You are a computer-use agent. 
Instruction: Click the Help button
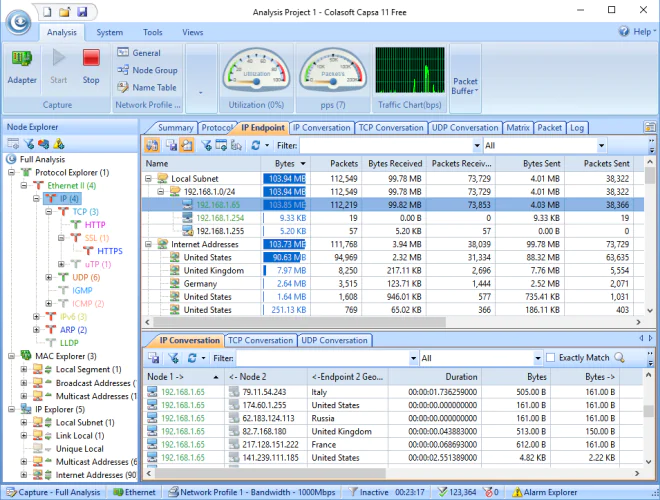tap(636, 32)
